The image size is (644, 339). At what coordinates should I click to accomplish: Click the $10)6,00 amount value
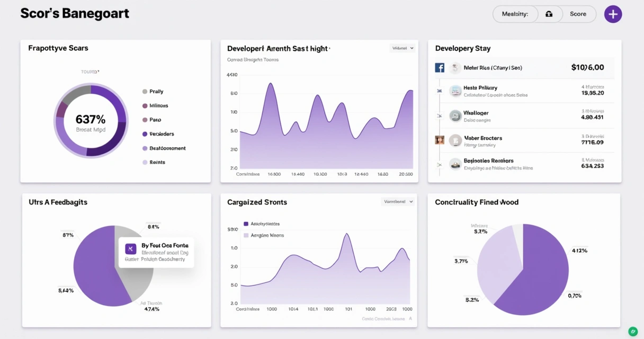click(x=587, y=67)
